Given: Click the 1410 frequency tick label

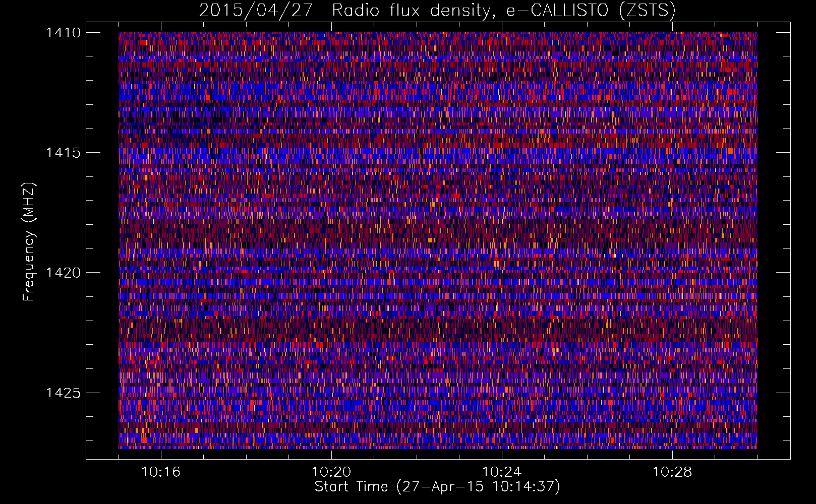Looking at the screenshot, I should click(63, 33).
